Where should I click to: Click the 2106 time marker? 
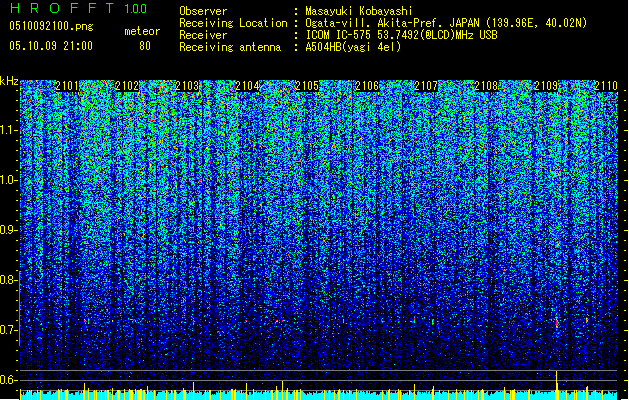click(367, 86)
